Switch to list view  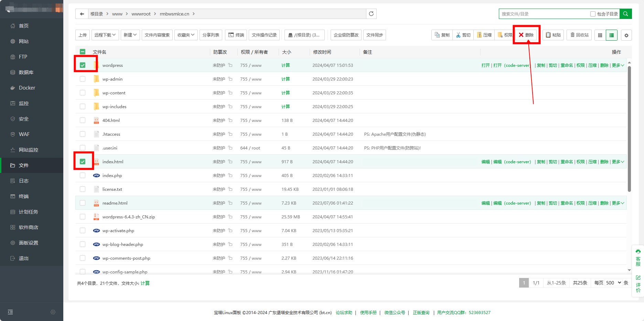pos(612,35)
